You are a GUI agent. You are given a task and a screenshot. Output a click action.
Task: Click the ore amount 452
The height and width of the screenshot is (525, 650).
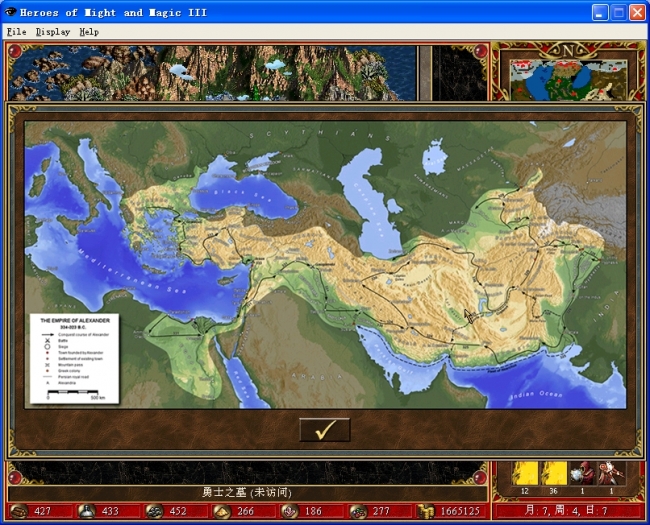(x=178, y=511)
